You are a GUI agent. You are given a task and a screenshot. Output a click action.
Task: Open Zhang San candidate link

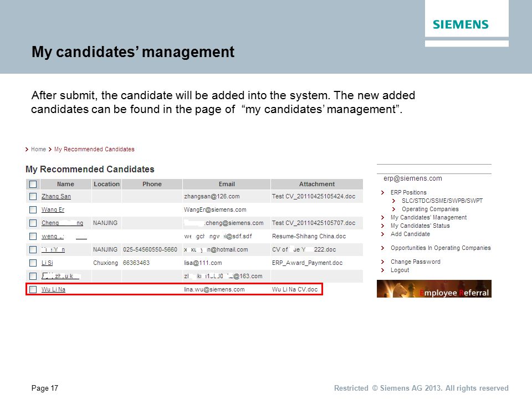56,196
